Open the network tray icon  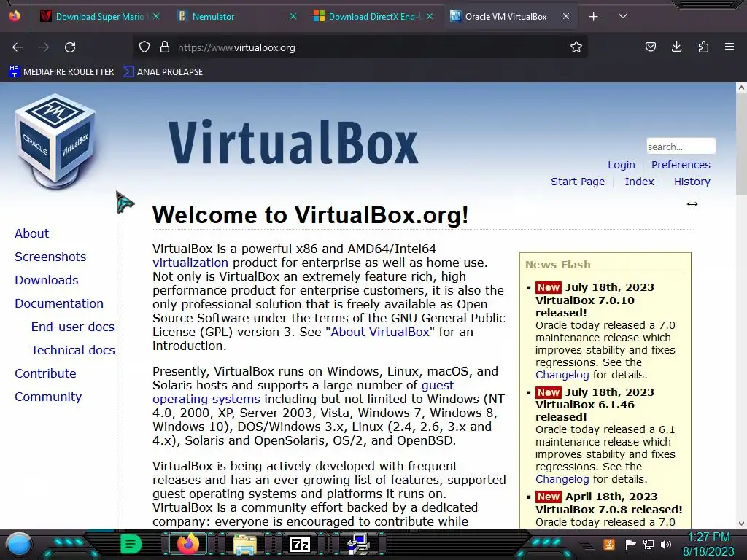tap(649, 544)
